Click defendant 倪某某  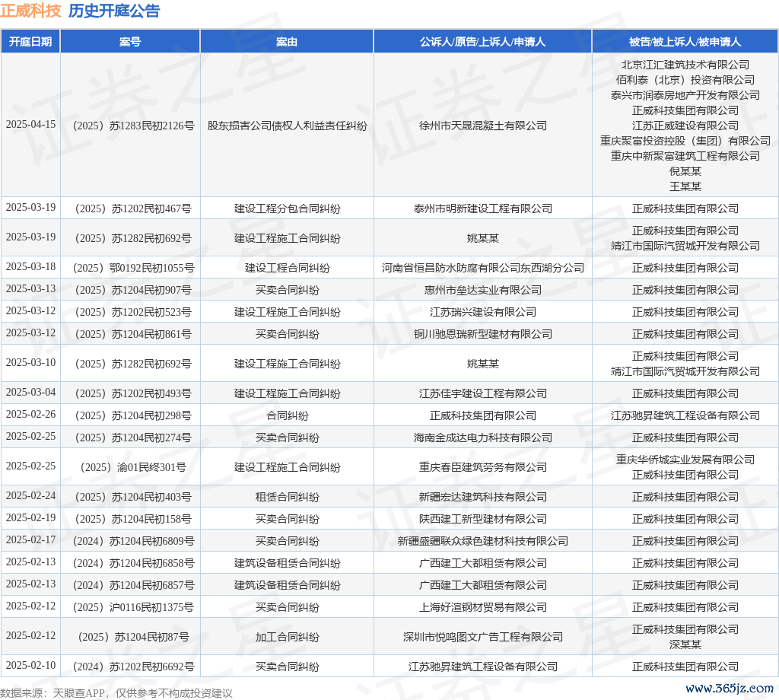[x=685, y=171]
